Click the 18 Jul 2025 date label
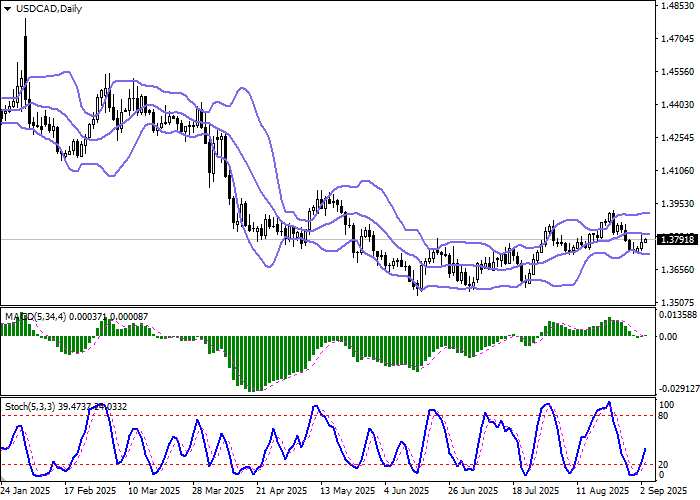Viewport: 700px width, 500px height. click(535, 491)
